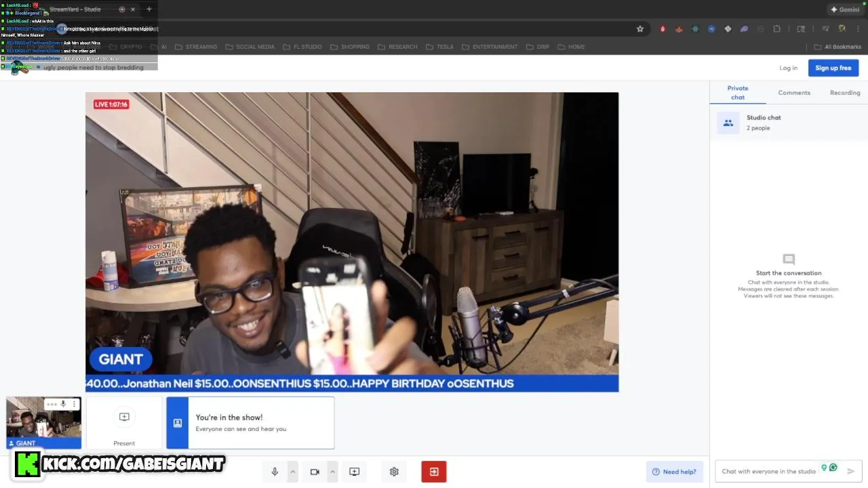Open StreamYard settings gear
The height and width of the screenshot is (488, 868).
tap(394, 472)
